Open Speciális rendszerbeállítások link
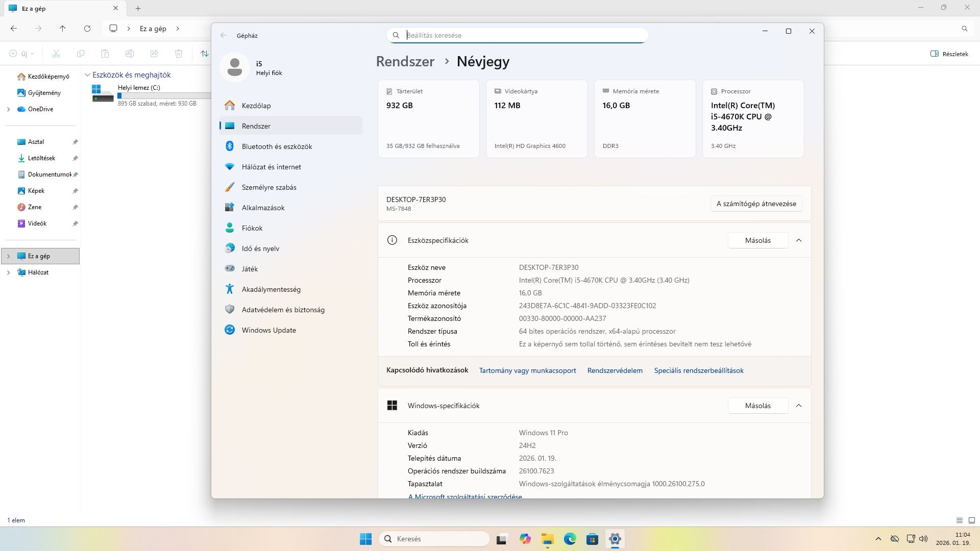This screenshot has width=980, height=551. tap(698, 370)
